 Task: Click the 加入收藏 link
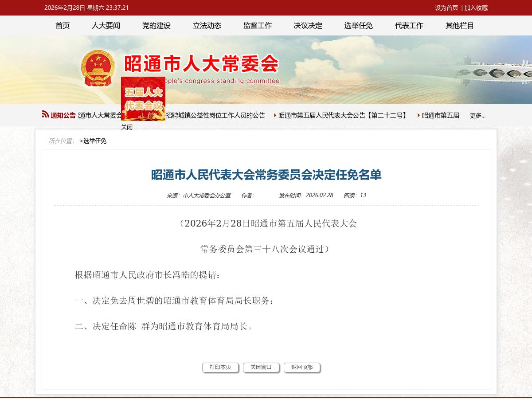[476, 8]
